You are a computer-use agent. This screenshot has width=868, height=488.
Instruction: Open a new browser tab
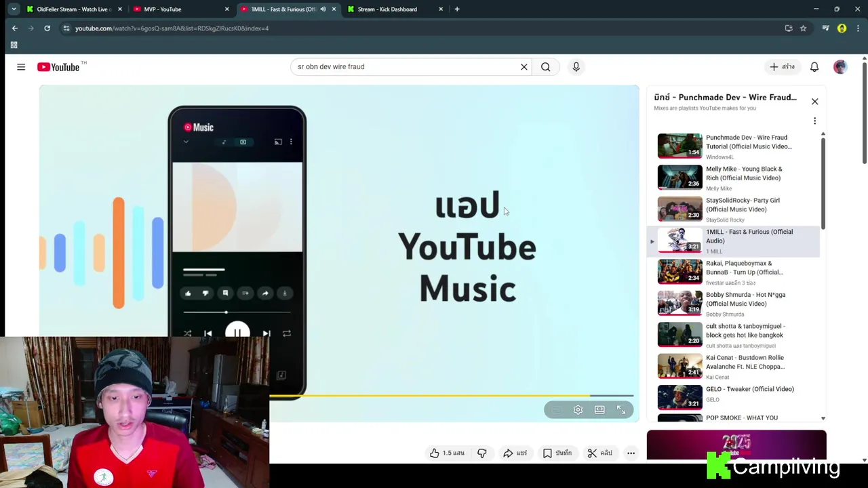click(457, 9)
